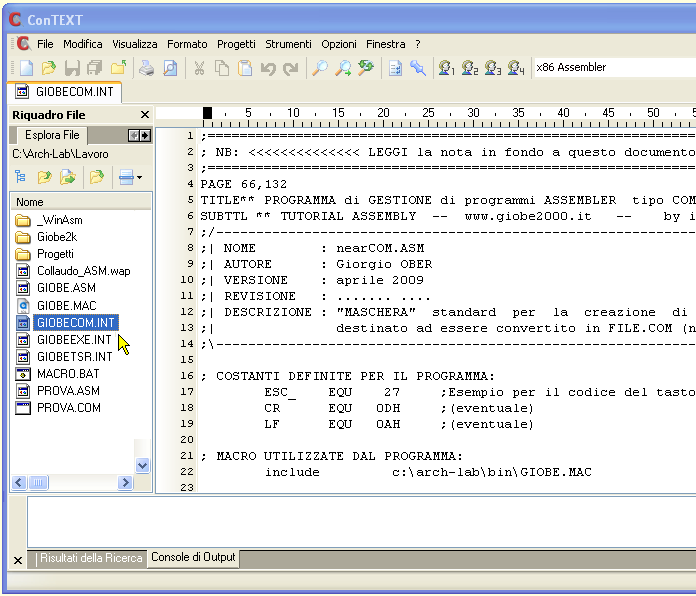This screenshot has height=596, width=696.
Task: Click file list horizontal scroll left arrow
Action: [19, 482]
